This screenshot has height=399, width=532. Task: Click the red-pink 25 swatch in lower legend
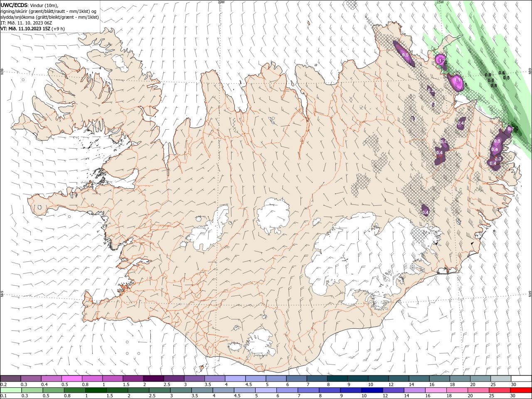pyautogui.click(x=500, y=390)
